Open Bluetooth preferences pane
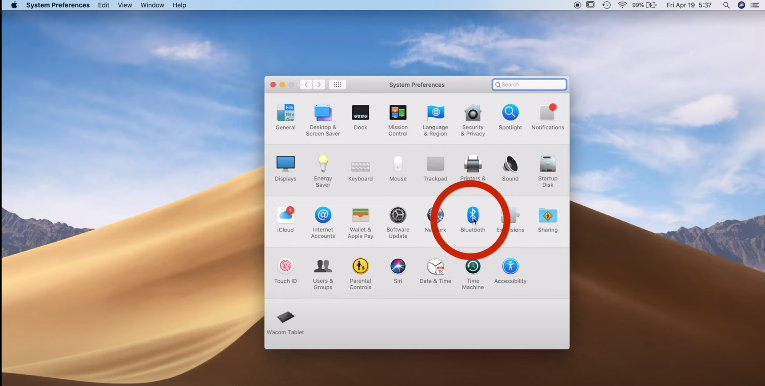This screenshot has height=386, width=765. point(473,219)
